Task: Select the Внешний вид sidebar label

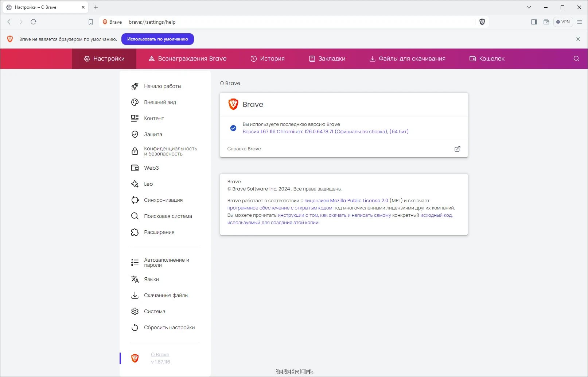Action: point(160,102)
